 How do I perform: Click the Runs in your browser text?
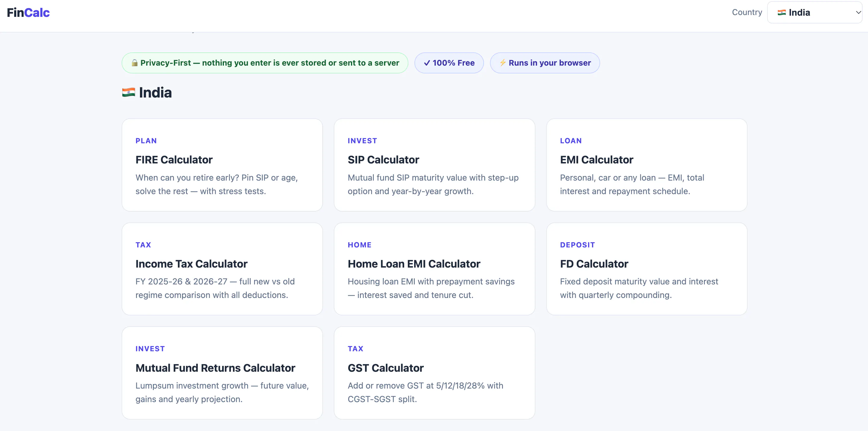point(550,63)
